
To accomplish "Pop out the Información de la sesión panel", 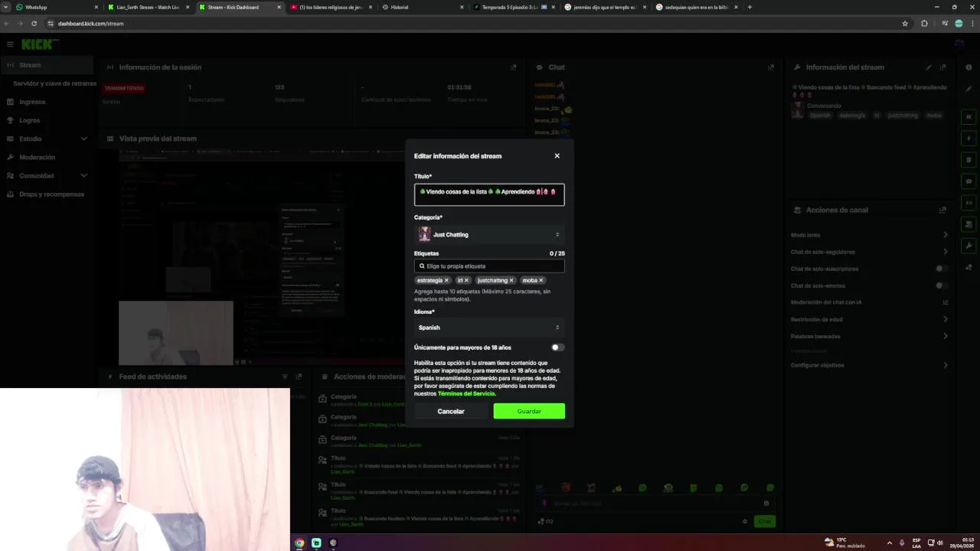I will point(513,67).
